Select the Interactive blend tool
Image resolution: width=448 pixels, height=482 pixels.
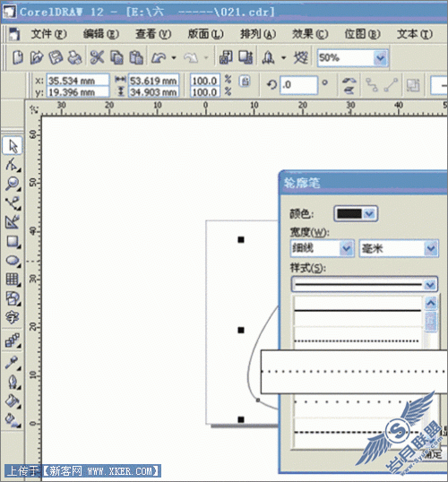click(13, 340)
